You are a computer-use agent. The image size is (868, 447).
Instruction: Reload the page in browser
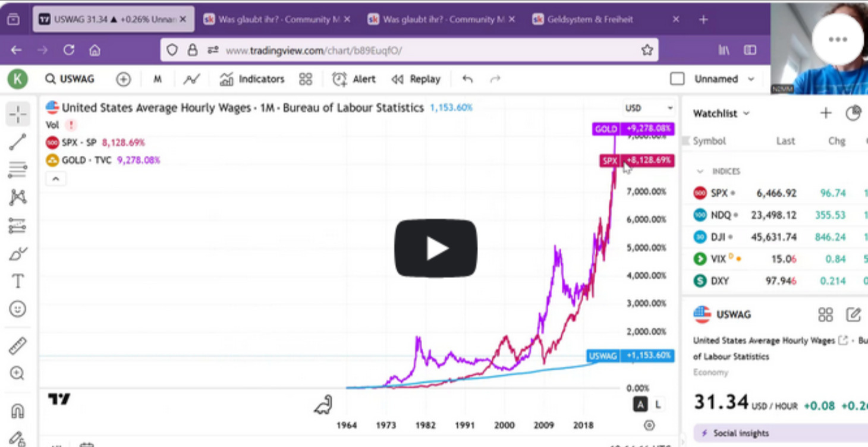(69, 51)
